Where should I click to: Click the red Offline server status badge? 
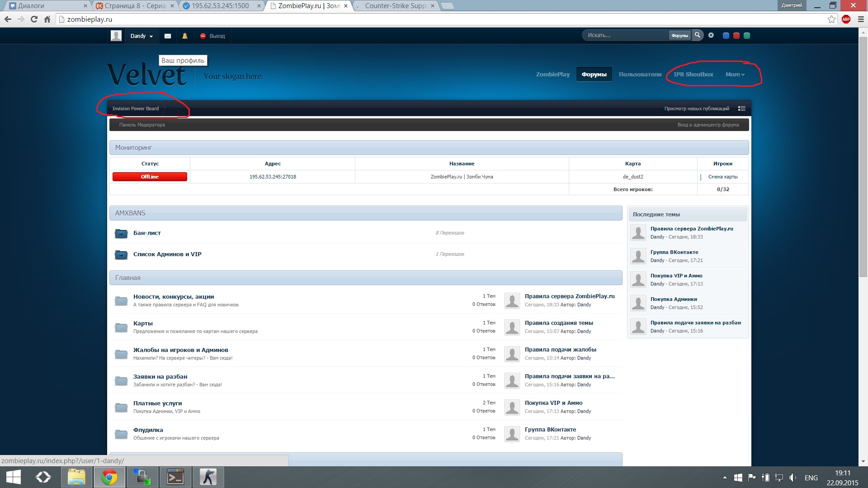150,177
